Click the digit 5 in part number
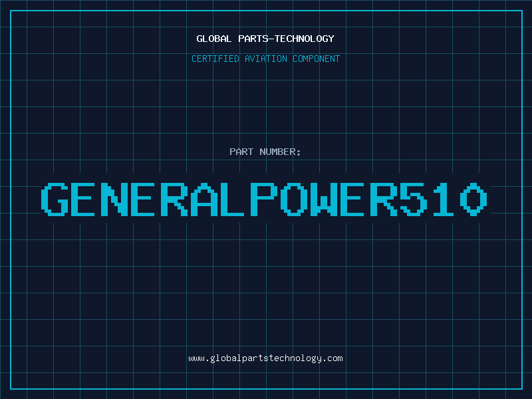The height and width of the screenshot is (399, 532). (413, 199)
